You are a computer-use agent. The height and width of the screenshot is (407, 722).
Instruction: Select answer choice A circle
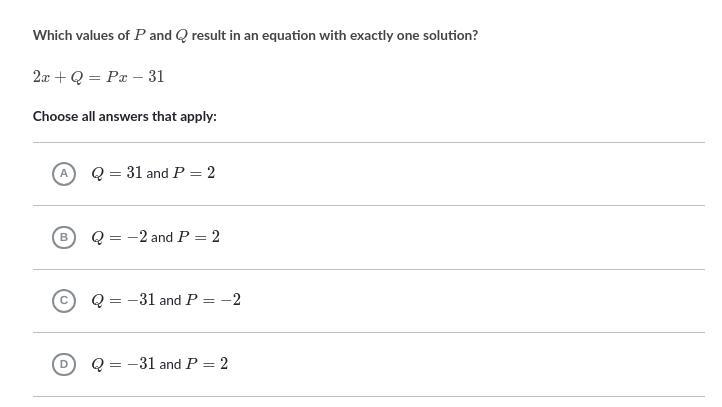click(x=64, y=173)
